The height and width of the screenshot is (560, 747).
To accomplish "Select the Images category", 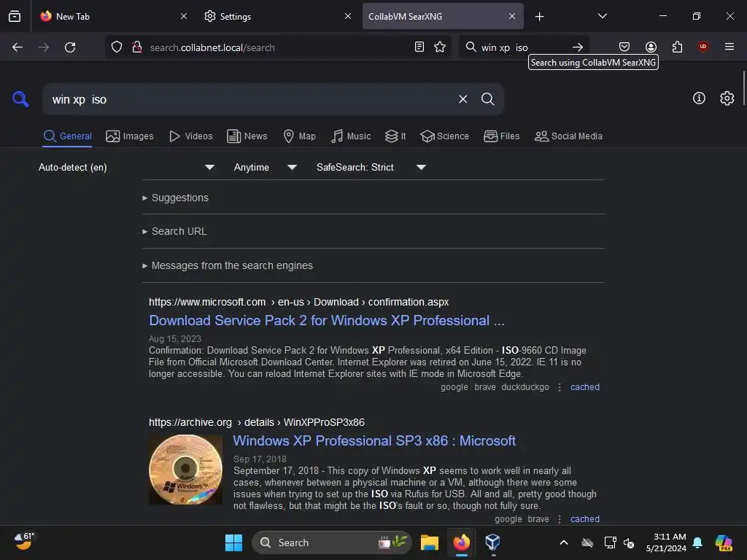I will (130, 136).
